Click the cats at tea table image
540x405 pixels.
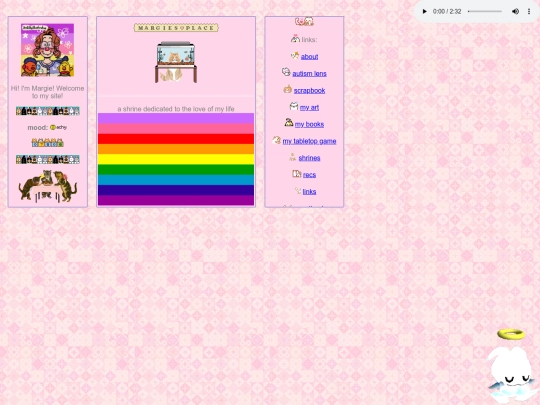(x=48, y=186)
